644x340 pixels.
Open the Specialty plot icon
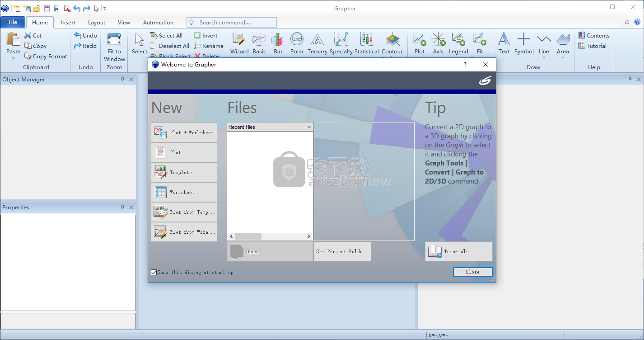tap(341, 39)
